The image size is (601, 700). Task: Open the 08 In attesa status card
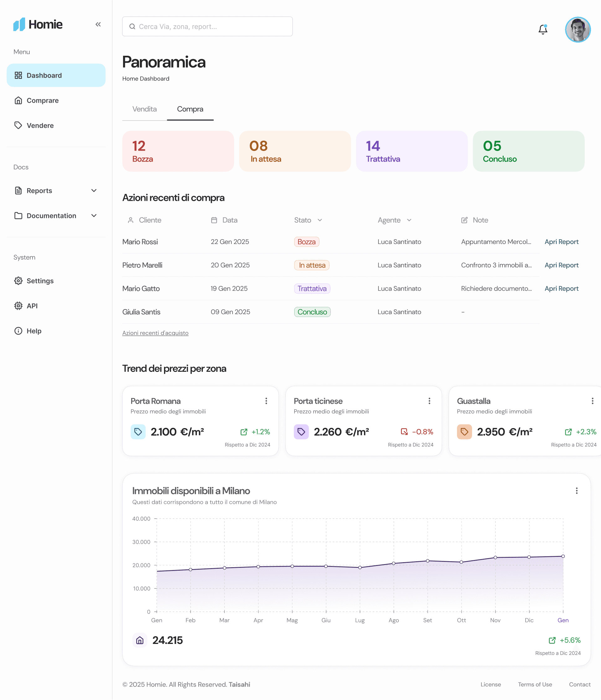(x=295, y=151)
